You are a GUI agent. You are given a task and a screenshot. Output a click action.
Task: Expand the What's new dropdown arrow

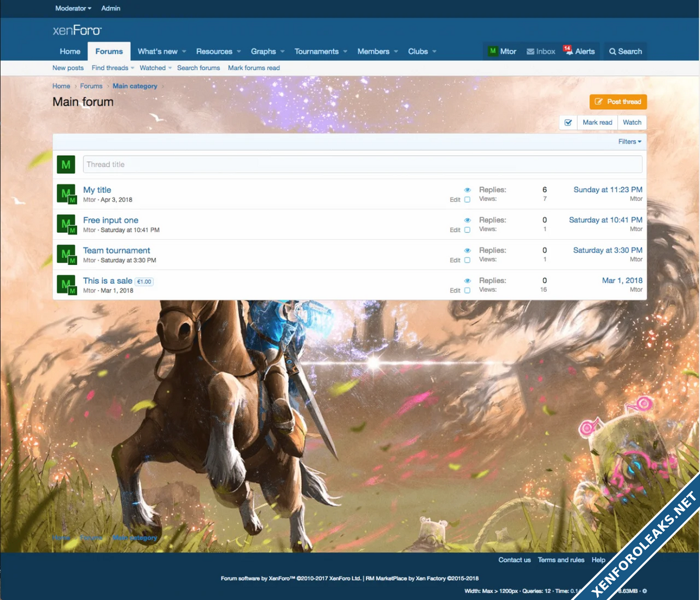184,51
